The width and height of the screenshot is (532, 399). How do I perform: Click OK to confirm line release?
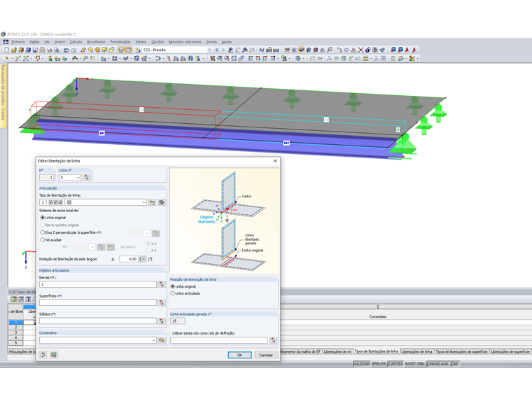(239, 355)
